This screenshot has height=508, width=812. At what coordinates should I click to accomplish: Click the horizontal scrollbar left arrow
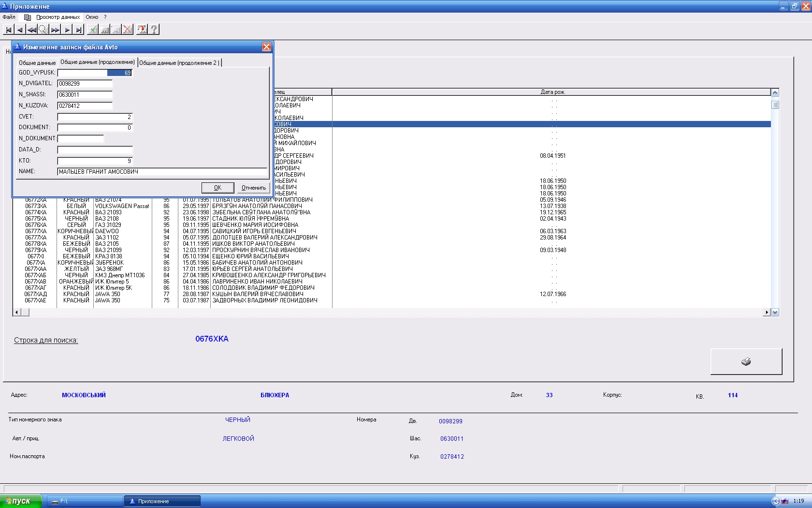(17, 313)
